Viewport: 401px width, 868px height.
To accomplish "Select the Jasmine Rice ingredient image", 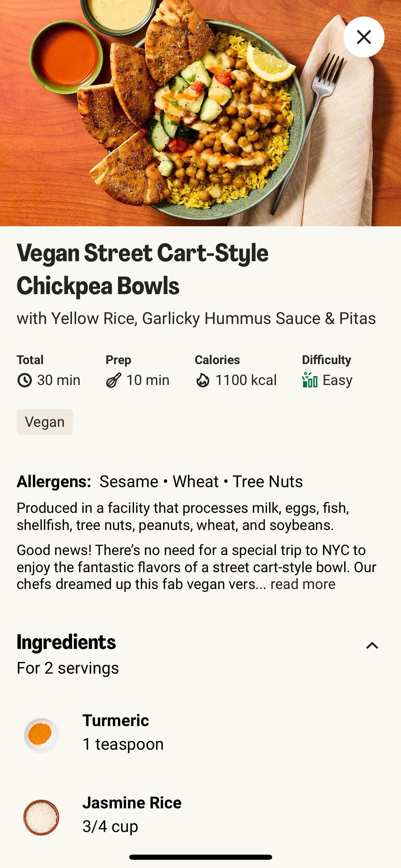I will click(41, 818).
